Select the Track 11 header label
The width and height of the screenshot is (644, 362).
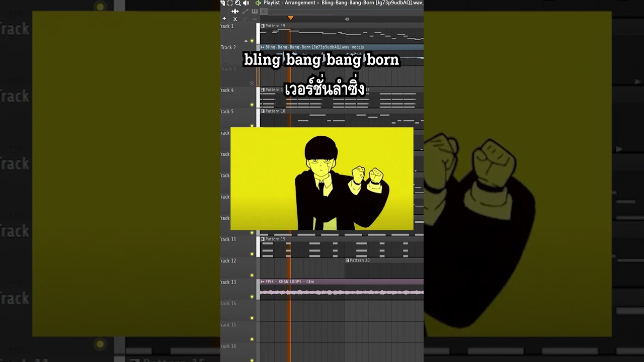228,239
